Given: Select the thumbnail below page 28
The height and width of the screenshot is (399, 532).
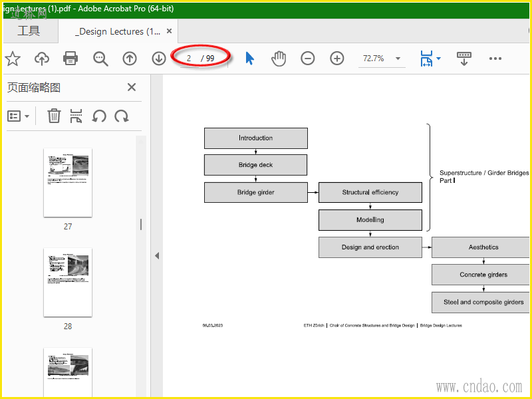Looking at the screenshot, I should point(68,372).
